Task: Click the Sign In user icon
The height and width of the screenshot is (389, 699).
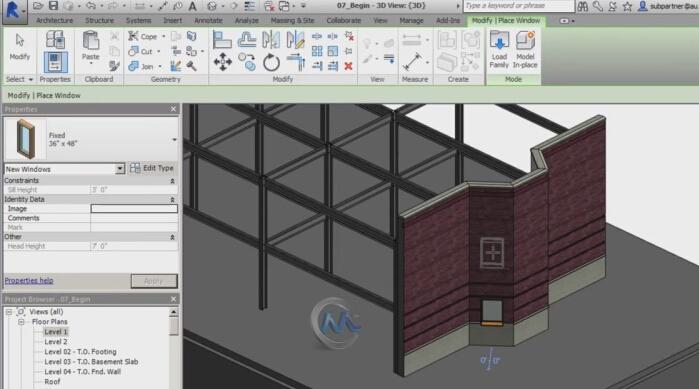Action: point(642,6)
